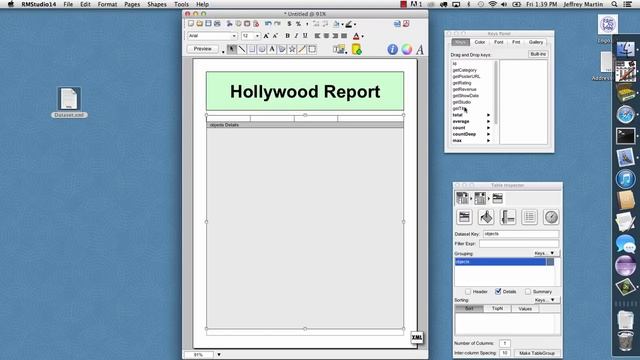Image resolution: width=640 pixels, height=360 pixels.
Task: Click the New document icon in toolbar
Action: 191,24
